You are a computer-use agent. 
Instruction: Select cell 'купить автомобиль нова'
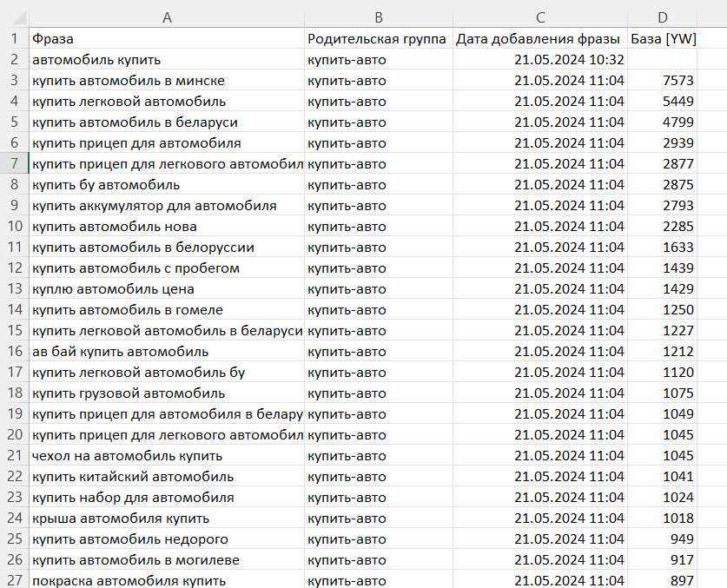tap(167, 227)
